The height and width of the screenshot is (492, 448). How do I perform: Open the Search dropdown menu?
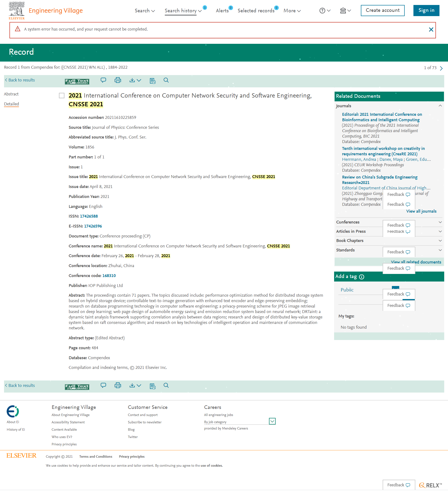pos(145,11)
